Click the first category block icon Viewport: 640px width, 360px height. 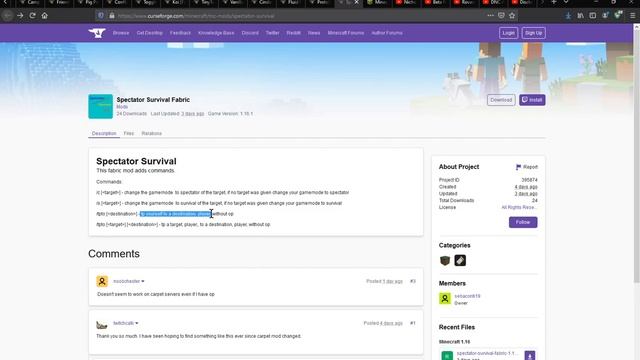coord(445,260)
